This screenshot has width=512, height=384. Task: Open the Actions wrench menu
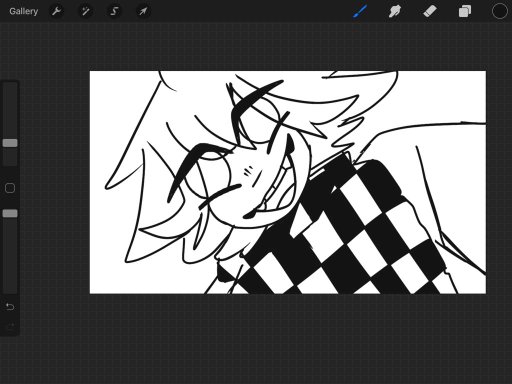click(x=56, y=11)
